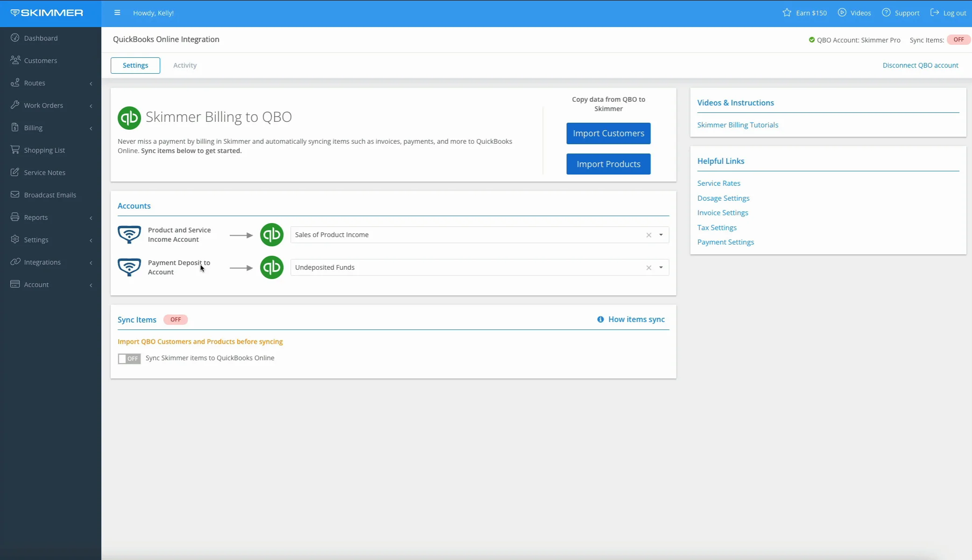Open Tax Settings helpful link
Image resolution: width=972 pixels, height=560 pixels.
[717, 228]
